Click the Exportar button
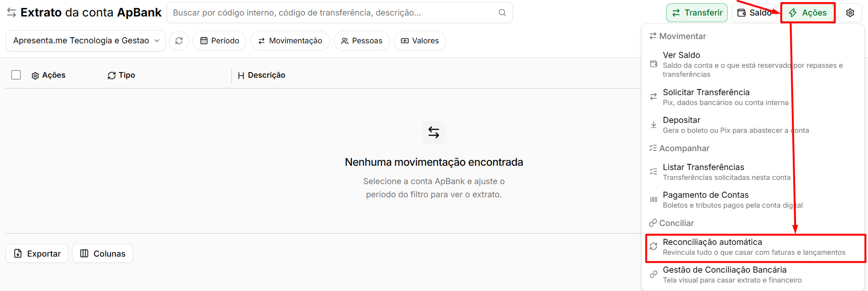The width and height of the screenshot is (868, 291). [37, 253]
